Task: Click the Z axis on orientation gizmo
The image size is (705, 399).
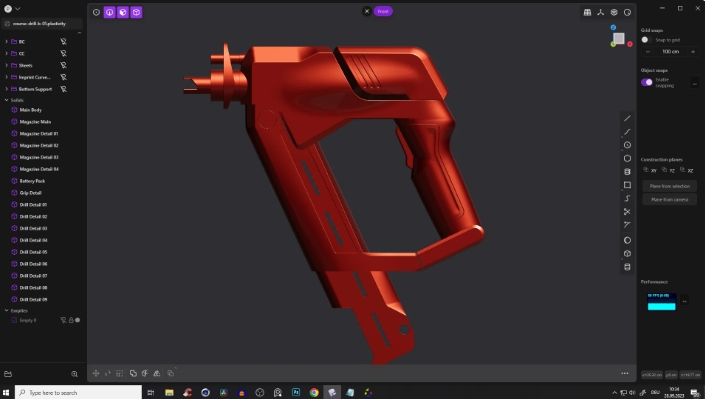Action: (x=613, y=27)
